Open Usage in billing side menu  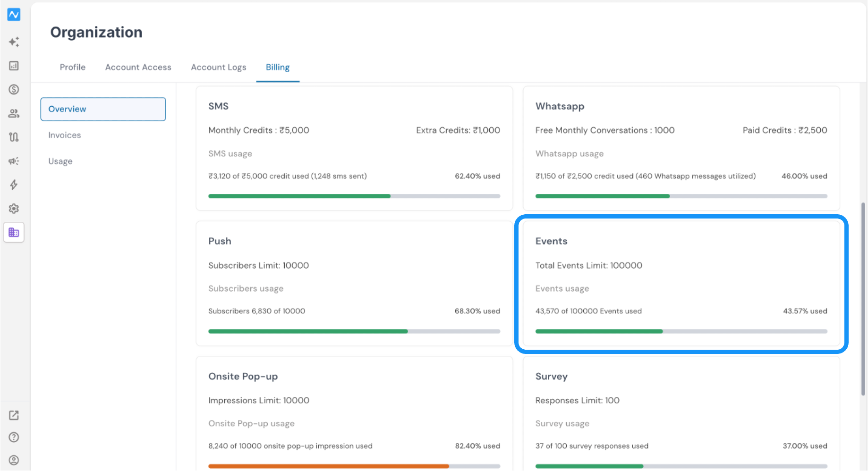point(60,161)
